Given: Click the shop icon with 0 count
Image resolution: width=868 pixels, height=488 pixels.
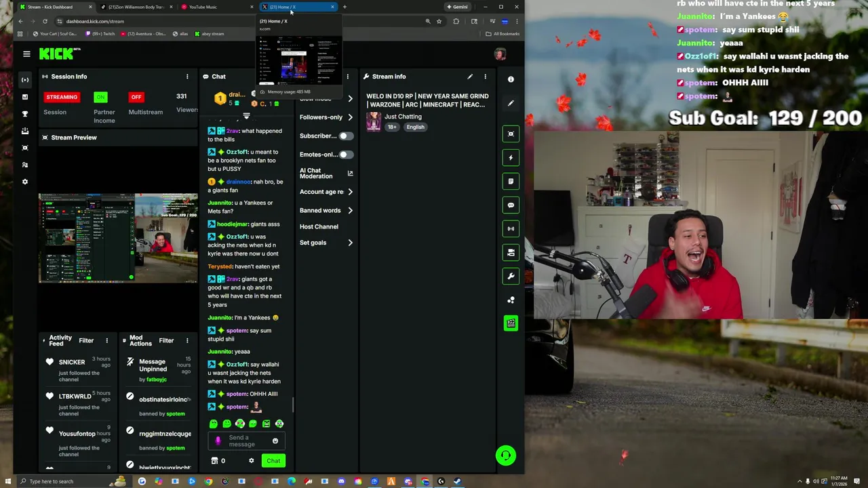Looking at the screenshot, I should click(x=218, y=461).
